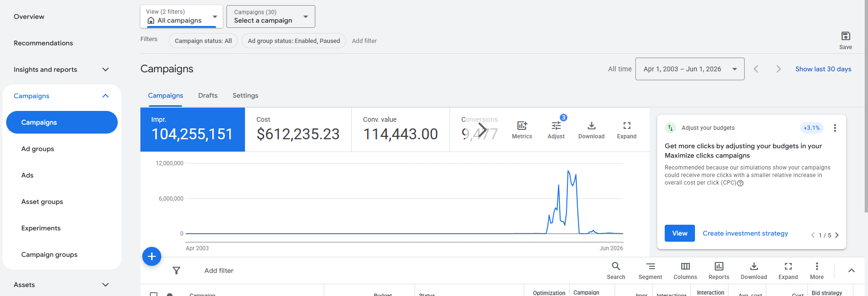868x296 pixels.
Task: Click CPC help question mark icon
Action: point(740,183)
